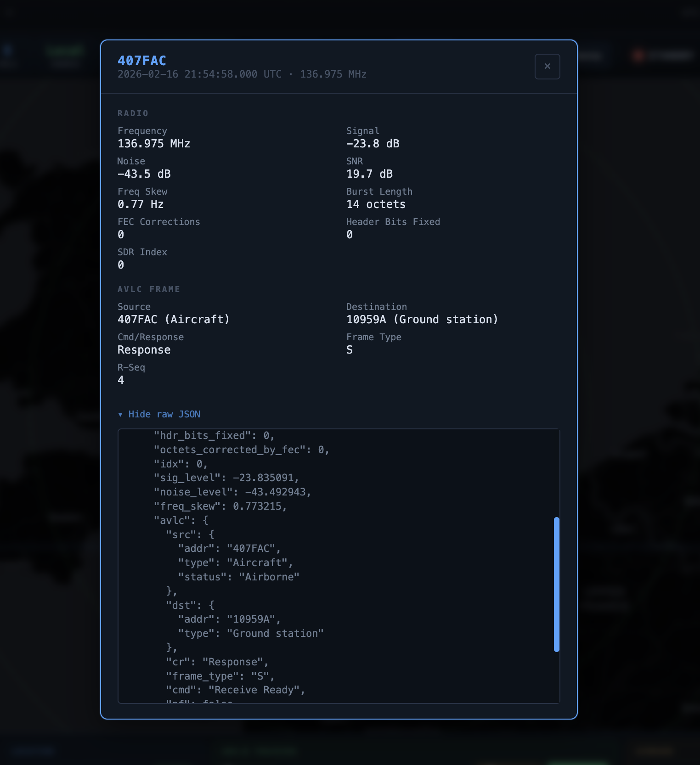Click the Destination value 10959A (Ground station)
Viewport: 700px width, 765px height.
pos(422,320)
